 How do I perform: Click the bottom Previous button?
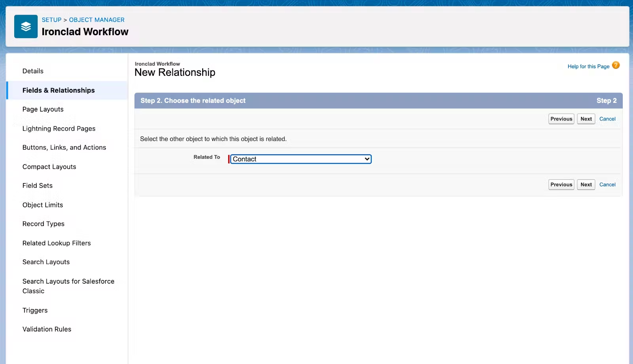(561, 184)
